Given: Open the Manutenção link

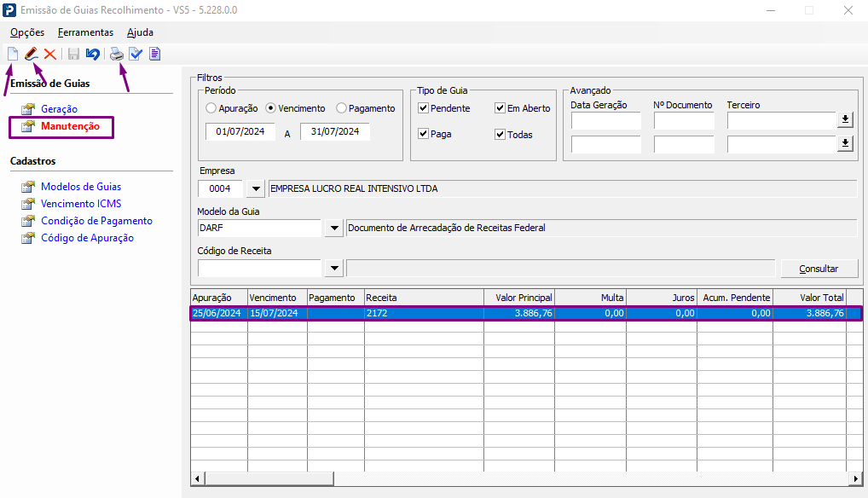Looking at the screenshot, I should point(70,126).
